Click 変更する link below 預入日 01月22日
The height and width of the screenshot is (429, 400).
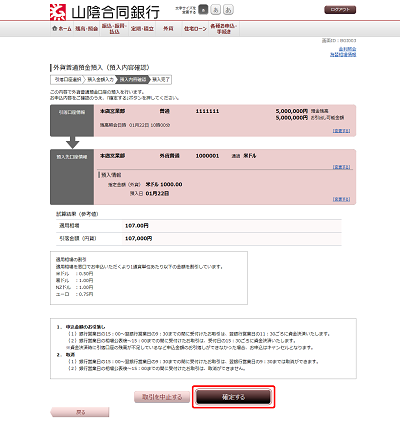pos(342,199)
